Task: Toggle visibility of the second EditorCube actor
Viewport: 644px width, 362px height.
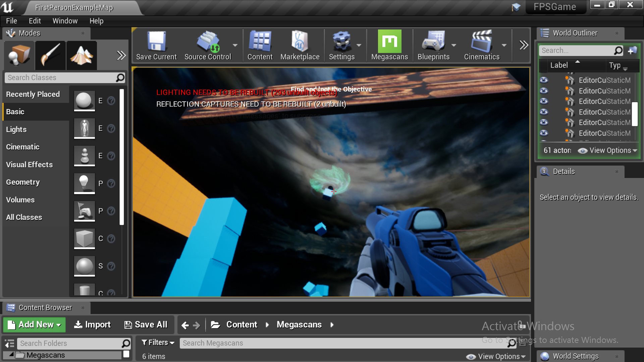Action: tap(544, 91)
